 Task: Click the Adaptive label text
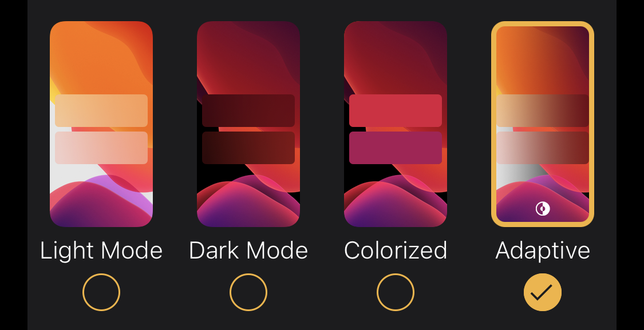point(543,251)
